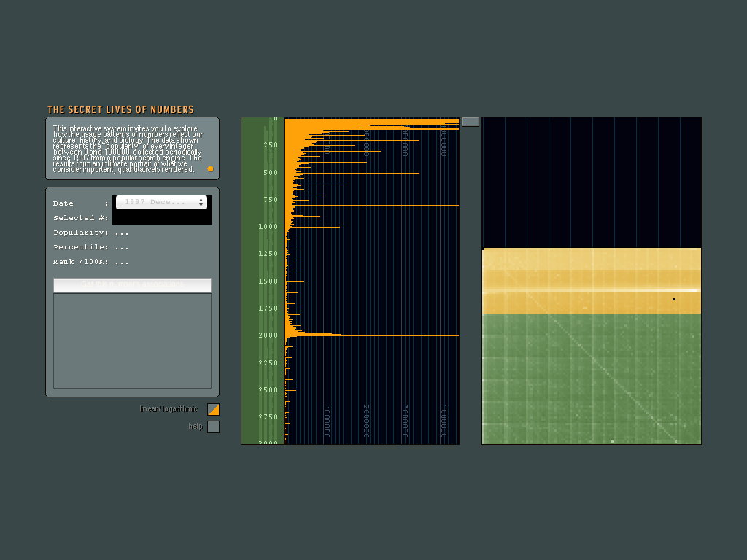Click the black Selected # field

pos(161,217)
